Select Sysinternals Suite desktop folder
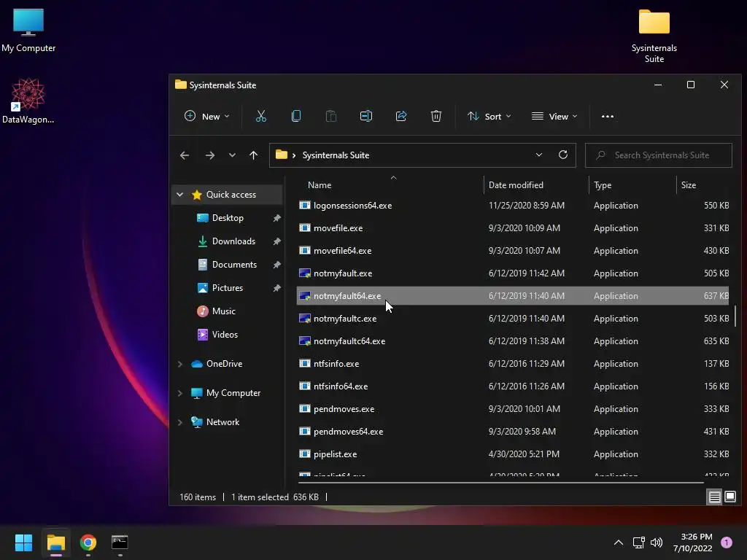 [654, 36]
